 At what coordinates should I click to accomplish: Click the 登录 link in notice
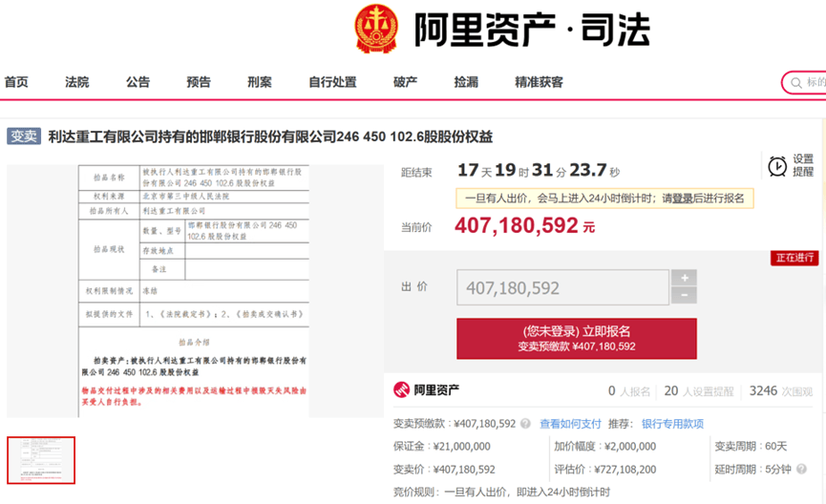pyautogui.click(x=683, y=199)
